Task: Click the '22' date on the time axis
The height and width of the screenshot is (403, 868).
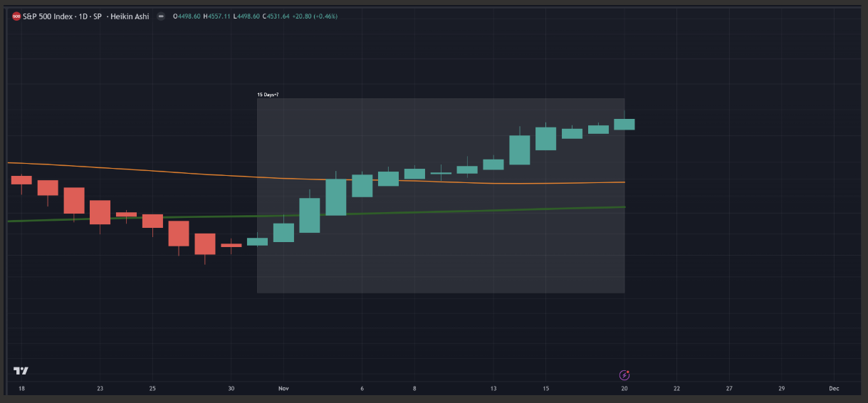Action: (676, 389)
